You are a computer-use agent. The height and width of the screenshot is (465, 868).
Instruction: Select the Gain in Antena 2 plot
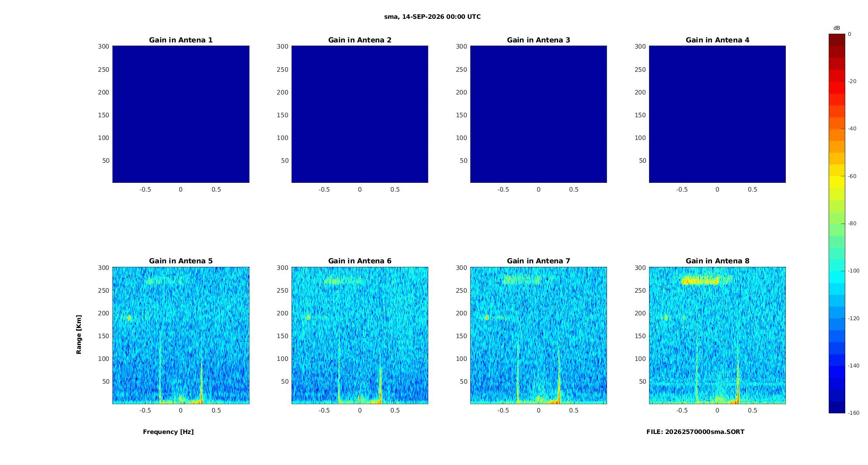pos(360,114)
